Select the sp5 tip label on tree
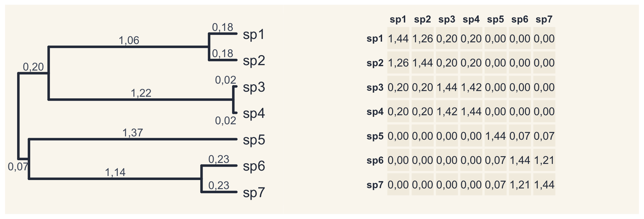Image resolution: width=644 pixels, height=219 pixels. 254,140
